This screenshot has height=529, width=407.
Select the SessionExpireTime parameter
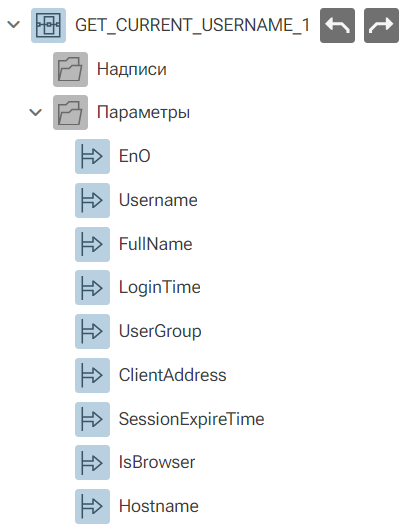[192, 419]
